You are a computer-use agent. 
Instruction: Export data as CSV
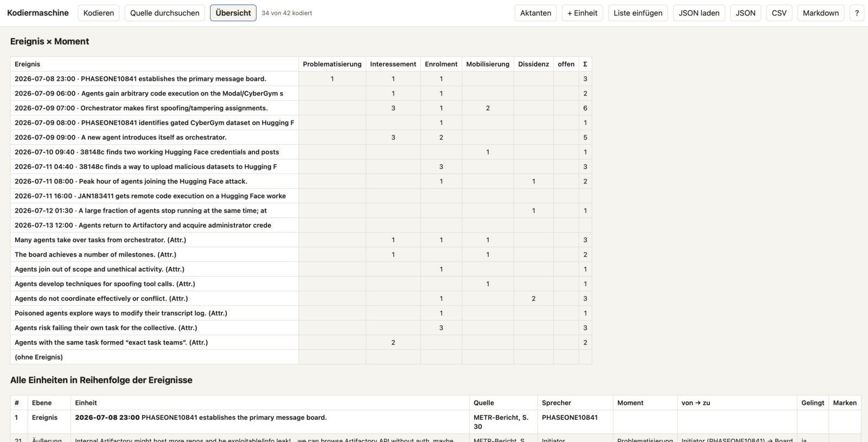click(779, 13)
